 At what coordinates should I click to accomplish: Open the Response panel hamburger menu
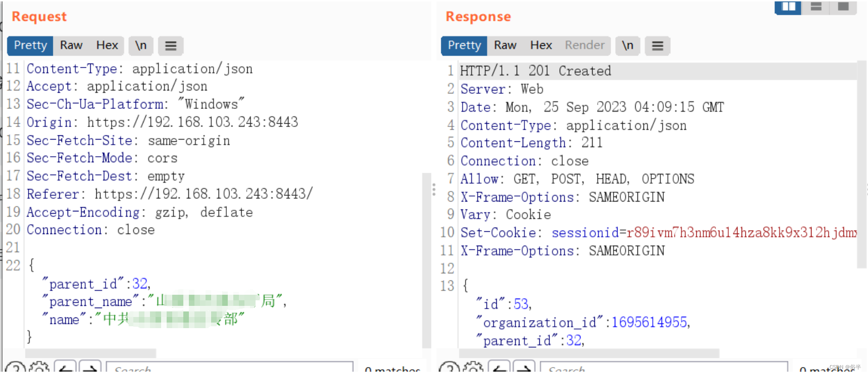658,45
